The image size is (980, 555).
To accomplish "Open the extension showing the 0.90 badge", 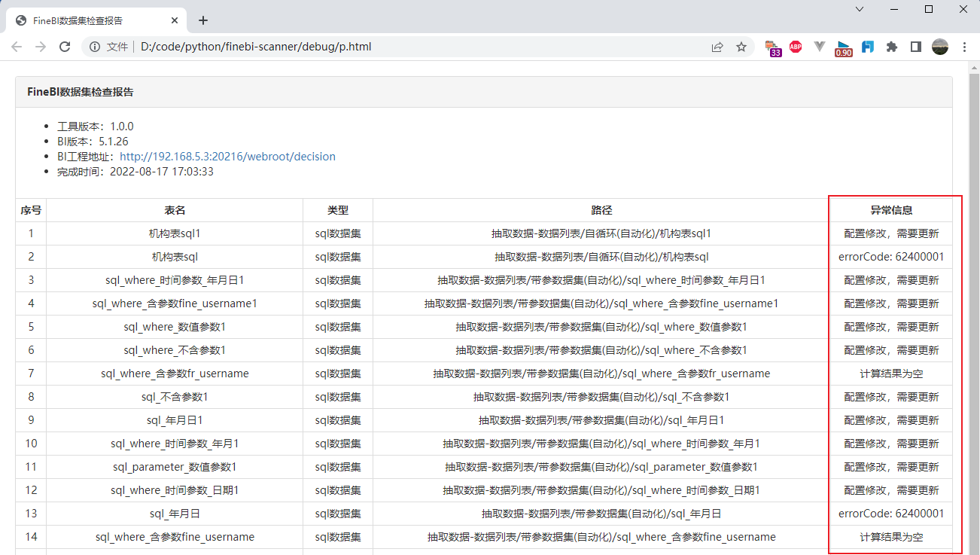I will tap(844, 48).
